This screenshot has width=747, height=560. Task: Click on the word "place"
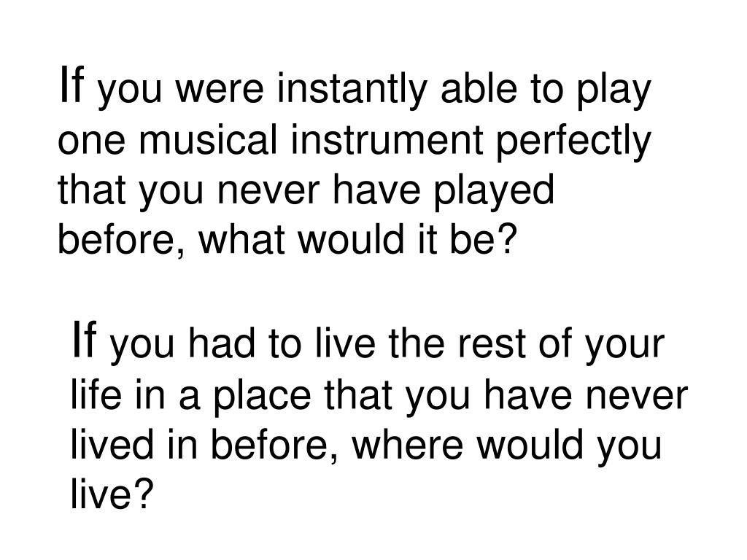click(x=262, y=398)
